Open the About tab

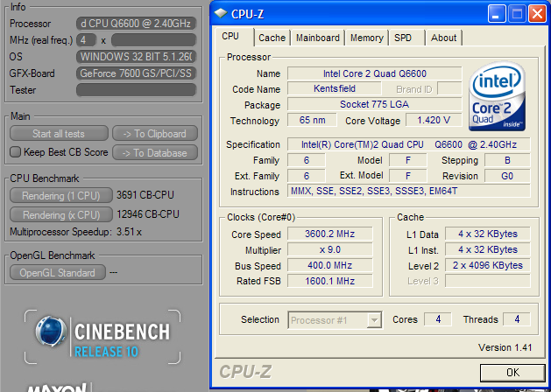(443, 38)
